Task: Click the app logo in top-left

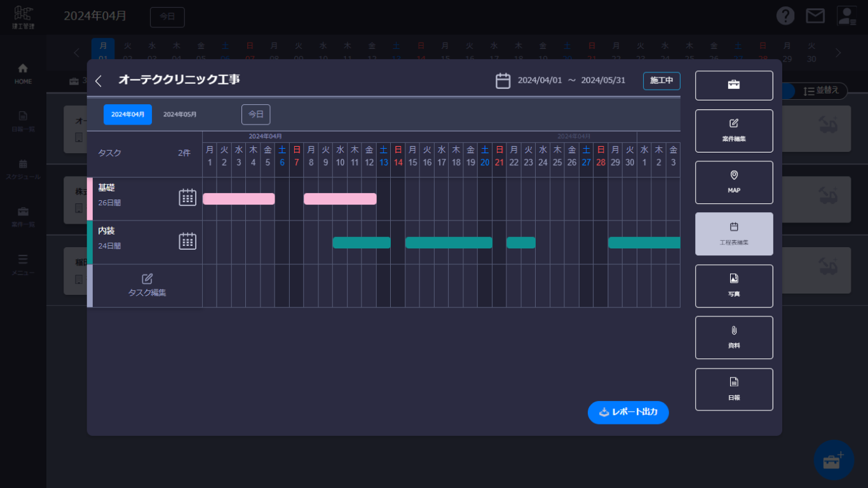Action: [x=24, y=17]
